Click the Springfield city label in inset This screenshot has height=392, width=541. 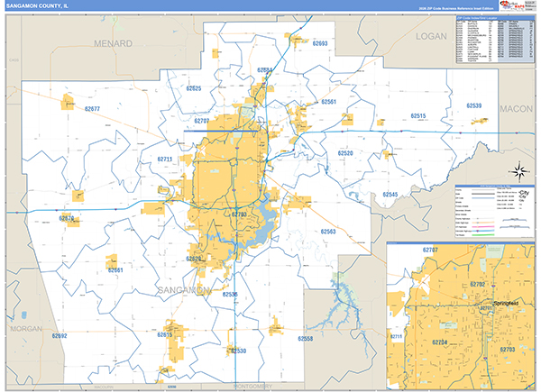pyautogui.click(x=506, y=304)
